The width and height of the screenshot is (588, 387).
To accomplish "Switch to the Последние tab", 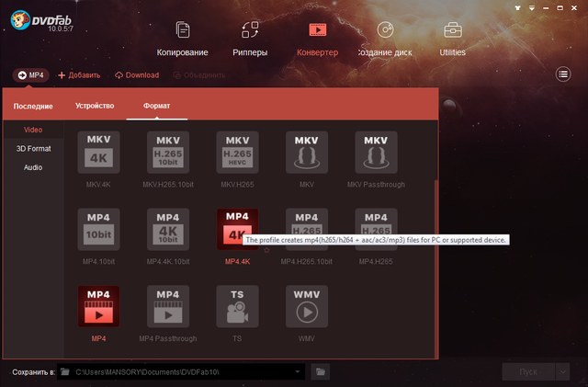I will 33,107.
